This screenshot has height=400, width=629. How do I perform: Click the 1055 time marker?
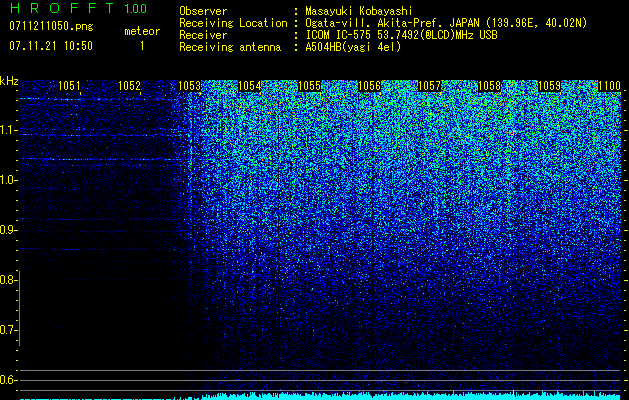coord(310,86)
